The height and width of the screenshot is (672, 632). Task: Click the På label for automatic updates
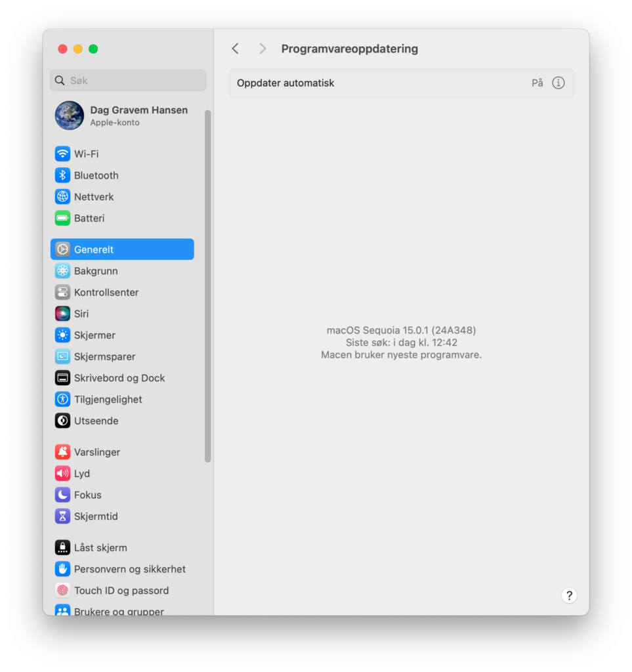pos(537,83)
